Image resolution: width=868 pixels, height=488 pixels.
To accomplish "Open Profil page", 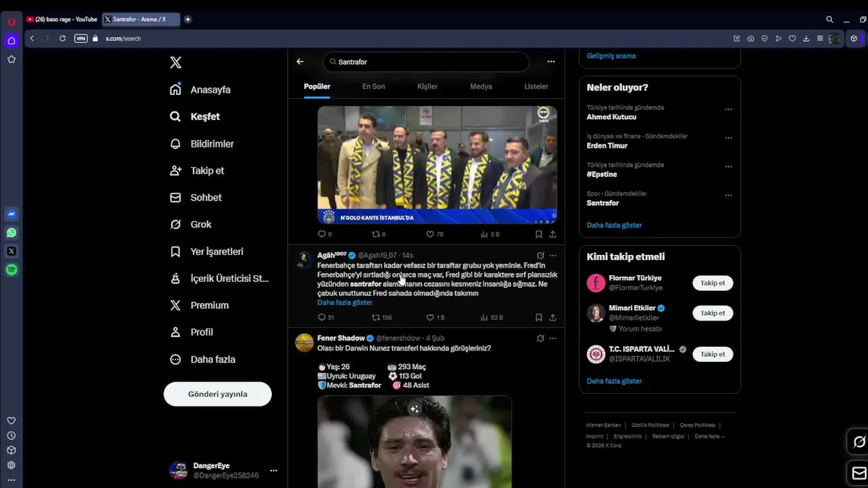I will point(191,332).
